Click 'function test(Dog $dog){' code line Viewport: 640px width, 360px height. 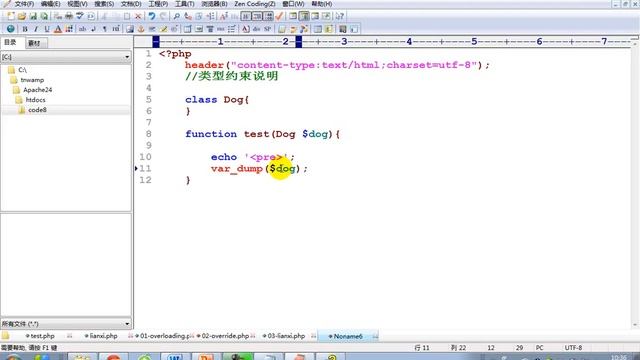coord(262,134)
